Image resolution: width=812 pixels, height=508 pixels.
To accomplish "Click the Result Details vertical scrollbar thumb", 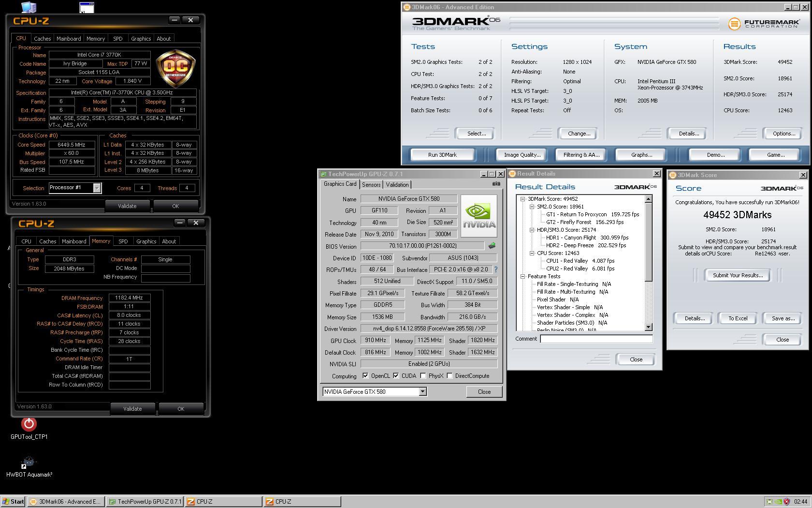I will pyautogui.click(x=649, y=242).
